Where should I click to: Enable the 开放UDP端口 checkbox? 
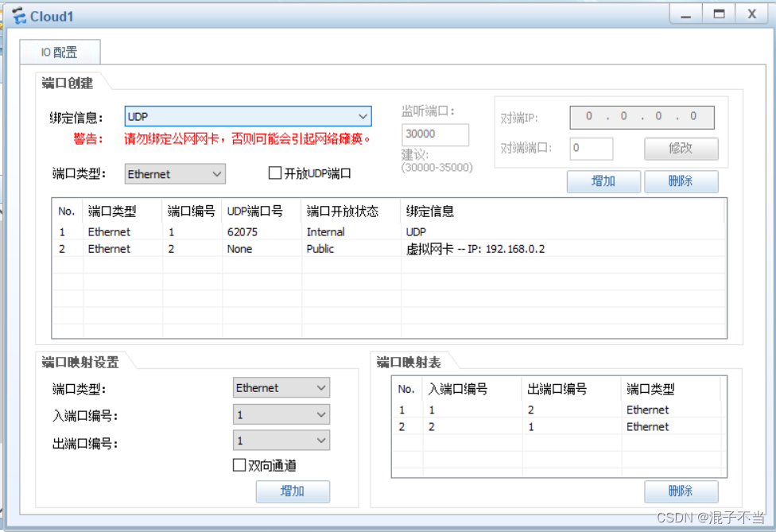[x=274, y=173]
